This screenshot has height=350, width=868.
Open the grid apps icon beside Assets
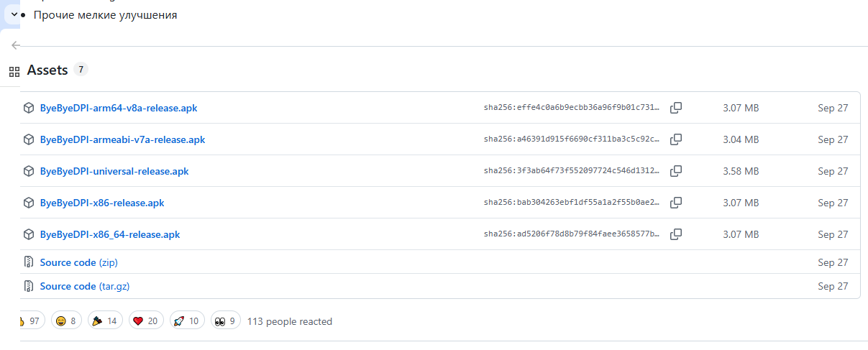[x=14, y=71]
